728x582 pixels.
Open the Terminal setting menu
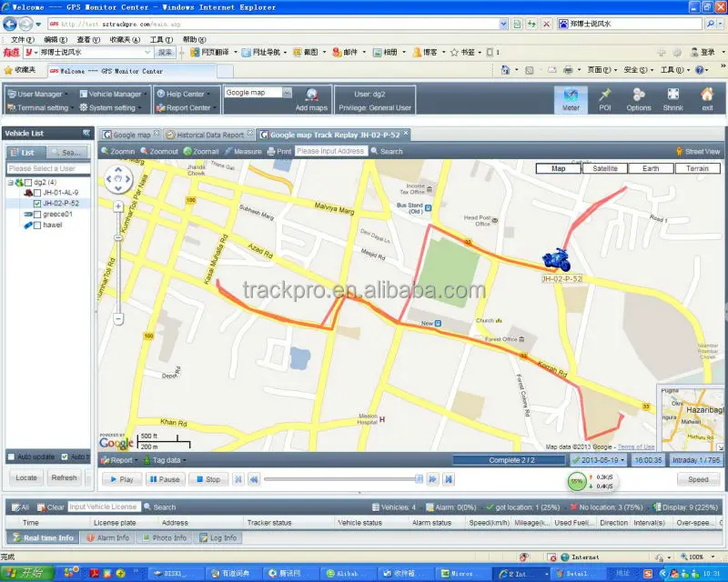40,107
